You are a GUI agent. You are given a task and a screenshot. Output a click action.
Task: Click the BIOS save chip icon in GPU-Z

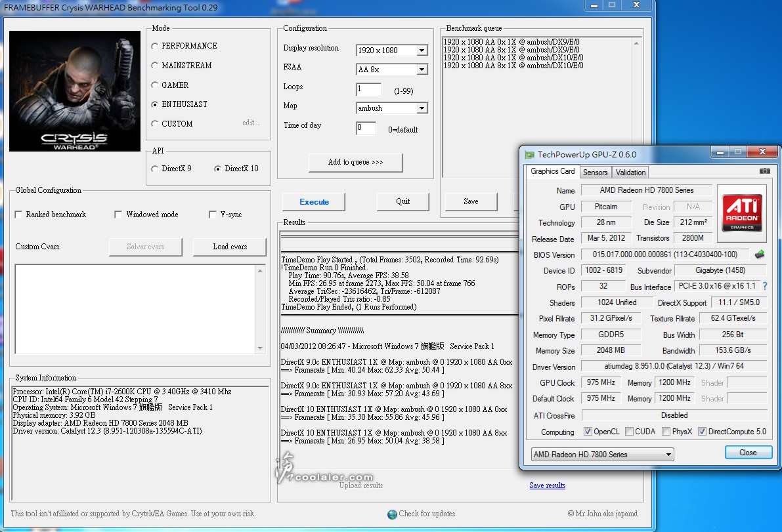coord(759,255)
